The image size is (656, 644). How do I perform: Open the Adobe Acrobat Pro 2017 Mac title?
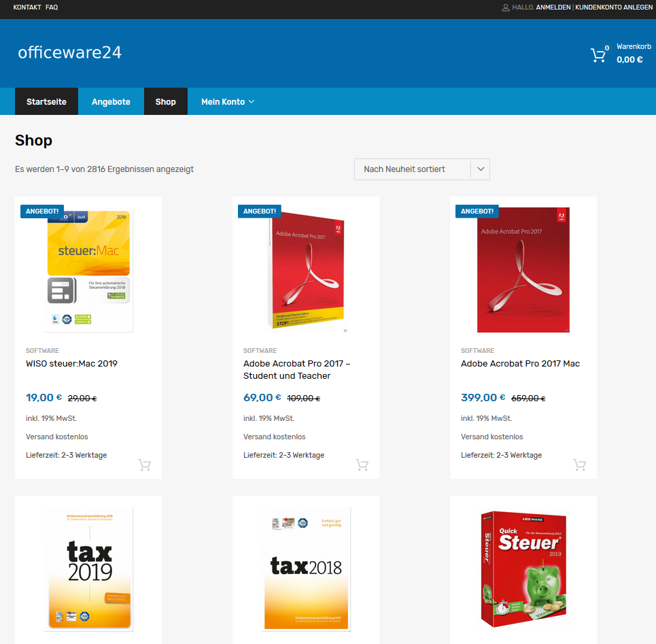click(520, 364)
